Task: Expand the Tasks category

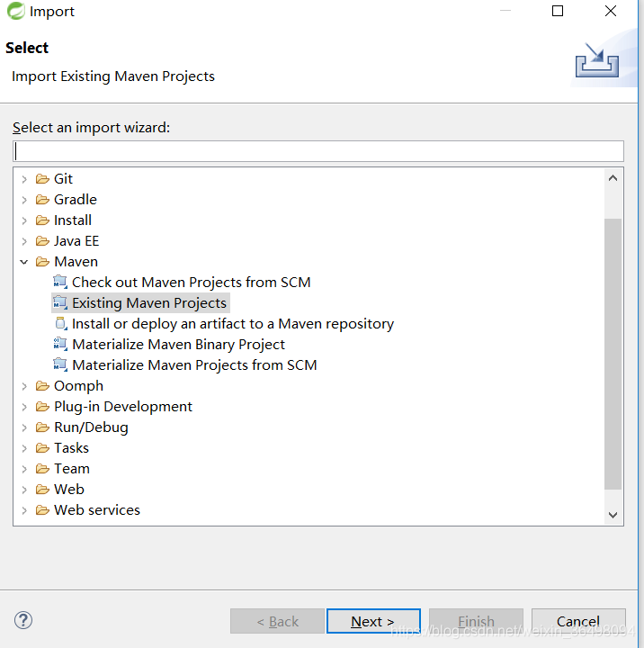Action: click(x=24, y=448)
